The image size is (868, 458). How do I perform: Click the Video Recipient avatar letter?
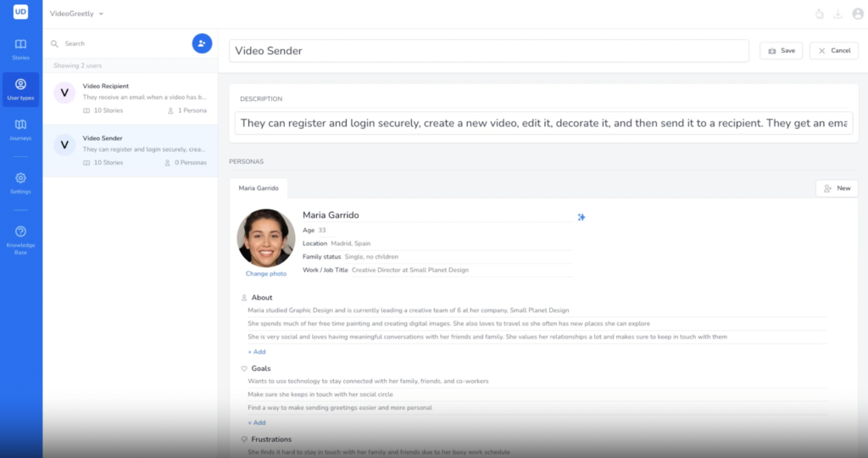pos(64,93)
